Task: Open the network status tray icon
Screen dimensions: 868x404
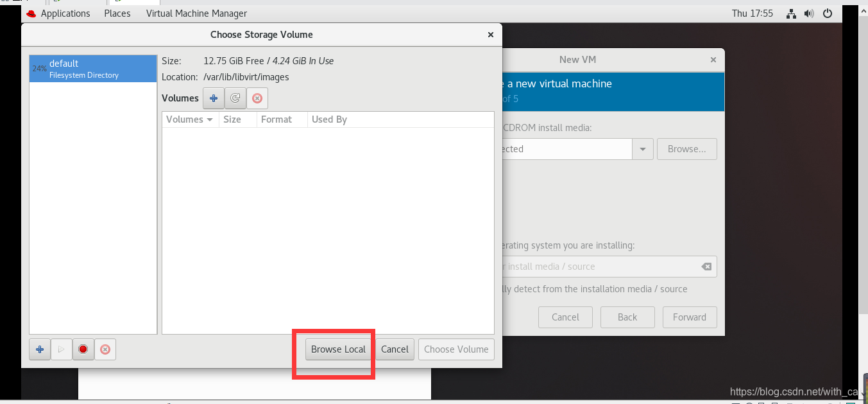Action: click(792, 13)
